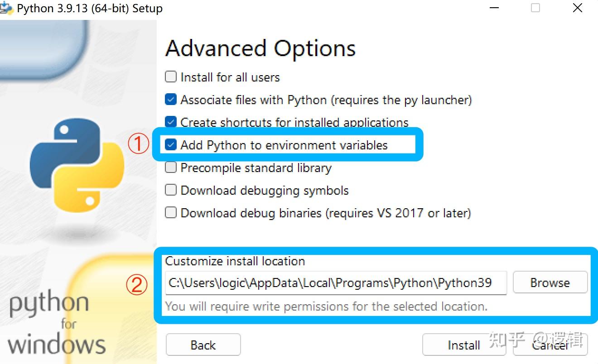Viewport: 598px width, 364px height.
Task: Click the Python installer title bar icon
Action: pos(6,8)
